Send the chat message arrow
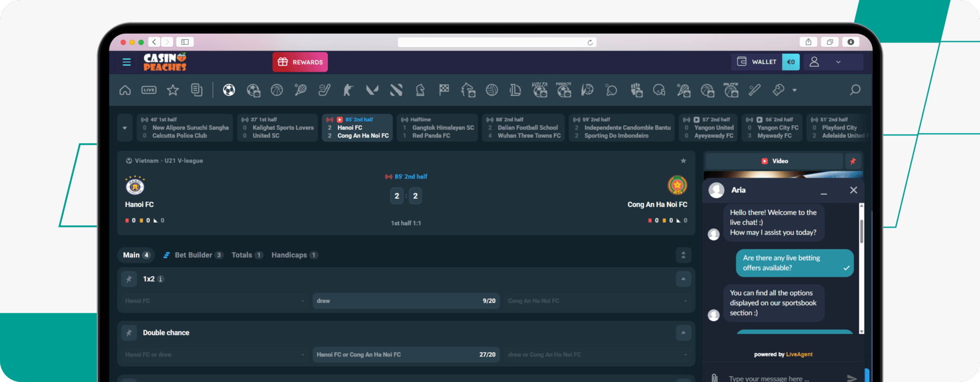This screenshot has width=980, height=382. [852, 378]
